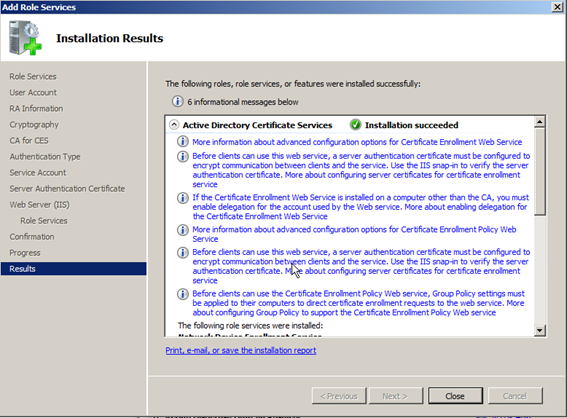Select RA Information step in sidebar
567x418 pixels.
click(x=36, y=108)
